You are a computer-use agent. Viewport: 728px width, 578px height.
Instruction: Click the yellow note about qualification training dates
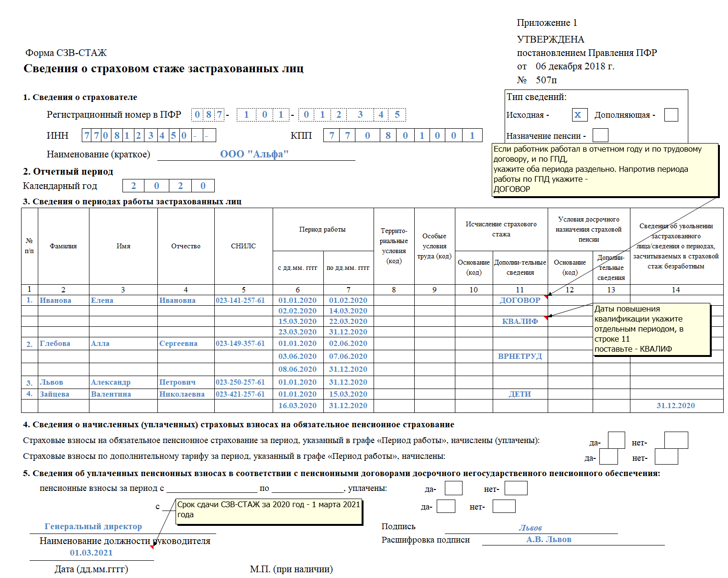(x=651, y=329)
